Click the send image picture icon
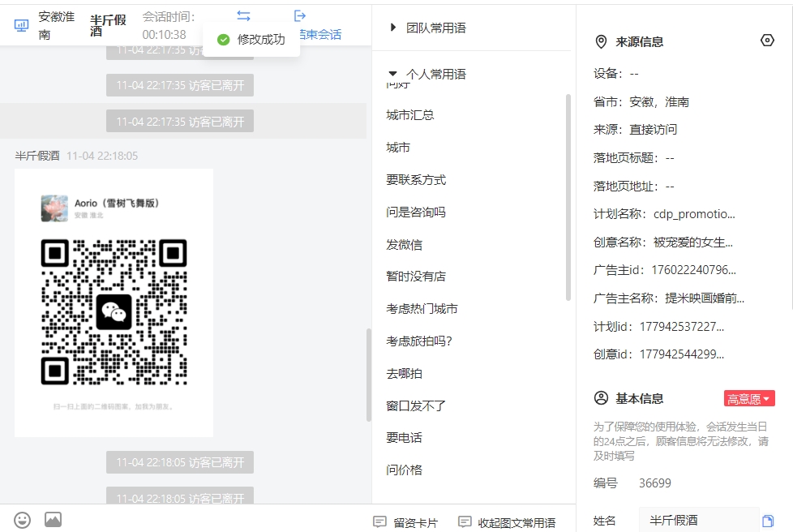The image size is (793, 532). click(53, 519)
